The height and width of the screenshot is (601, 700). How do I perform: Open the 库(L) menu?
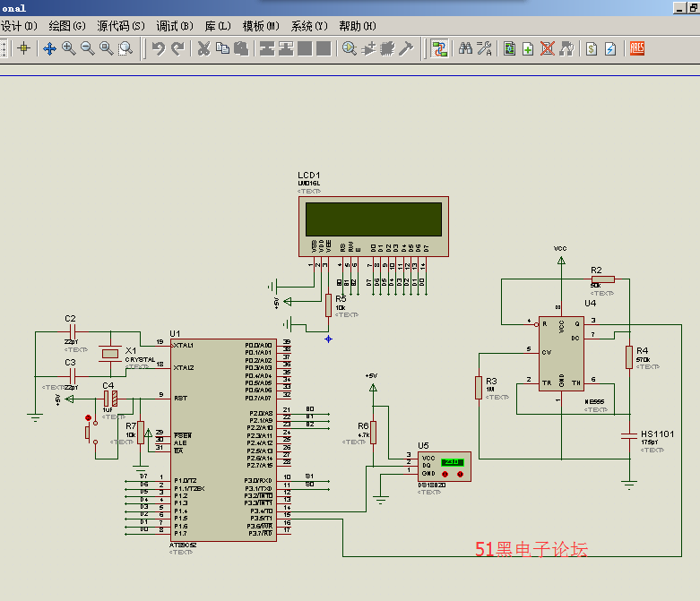click(x=218, y=26)
